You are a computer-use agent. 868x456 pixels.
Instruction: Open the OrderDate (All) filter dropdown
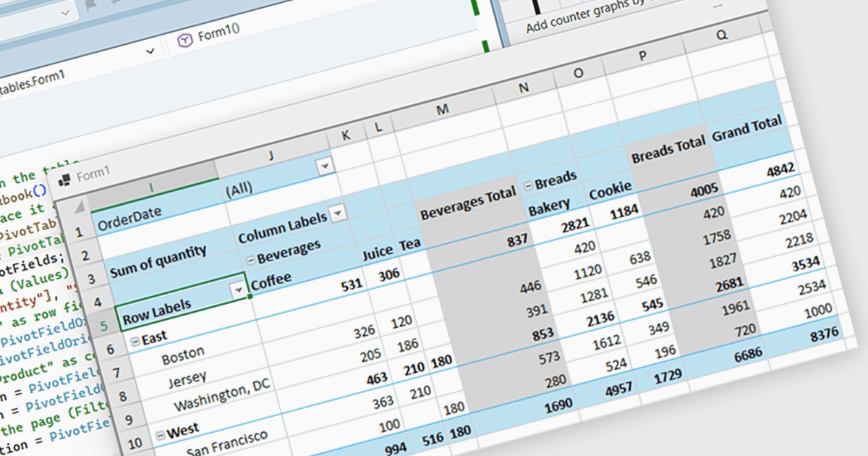tap(325, 166)
